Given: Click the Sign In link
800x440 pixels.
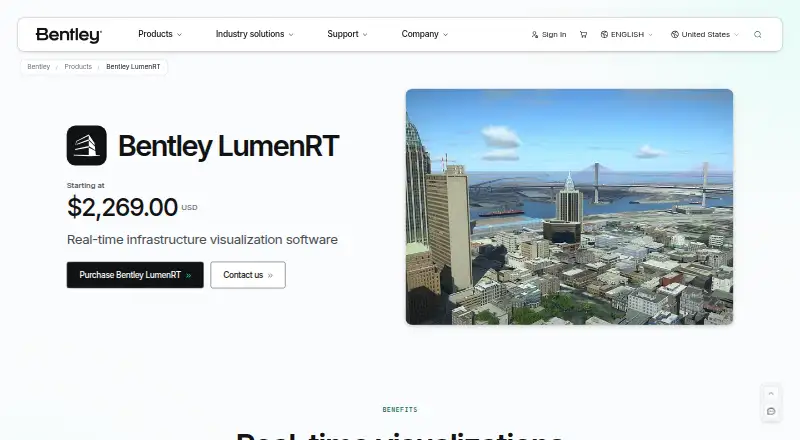Looking at the screenshot, I should pyautogui.click(x=554, y=35).
